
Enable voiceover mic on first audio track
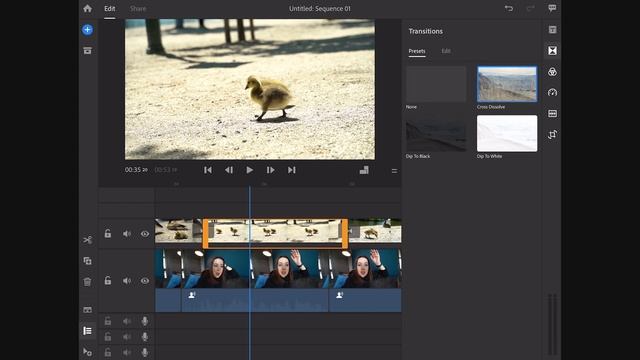coord(145,321)
